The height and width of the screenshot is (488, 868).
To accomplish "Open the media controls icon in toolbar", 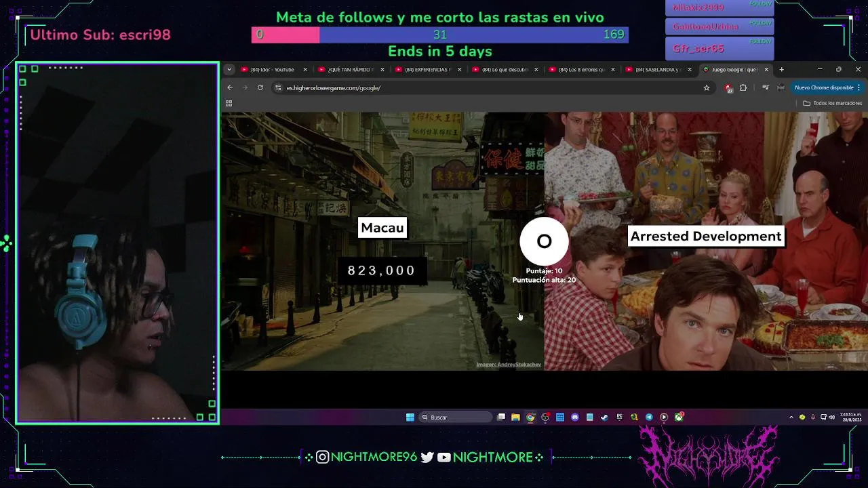I will pos(766,87).
